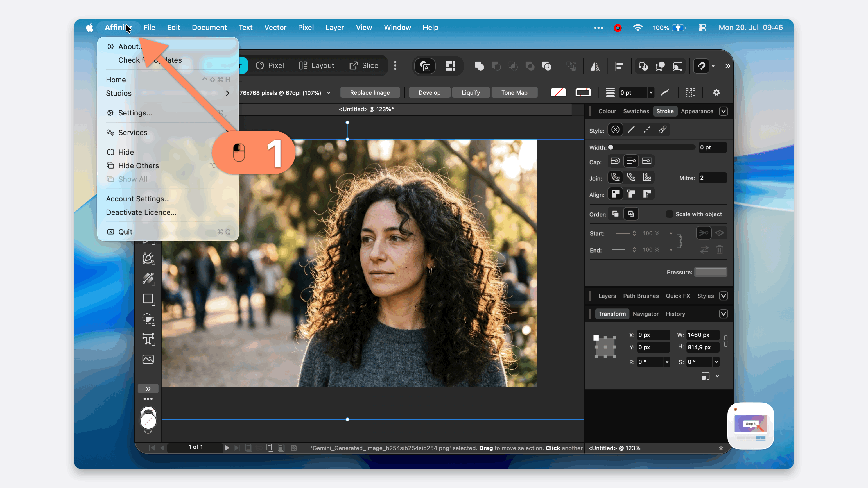Screen dimensions: 868x488
Task: Click the next page play arrow
Action: point(227,448)
